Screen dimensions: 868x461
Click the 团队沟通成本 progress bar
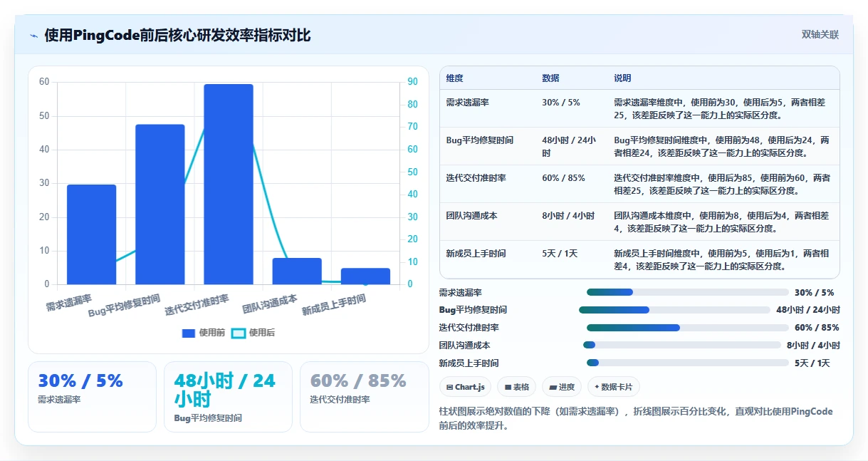click(x=682, y=345)
